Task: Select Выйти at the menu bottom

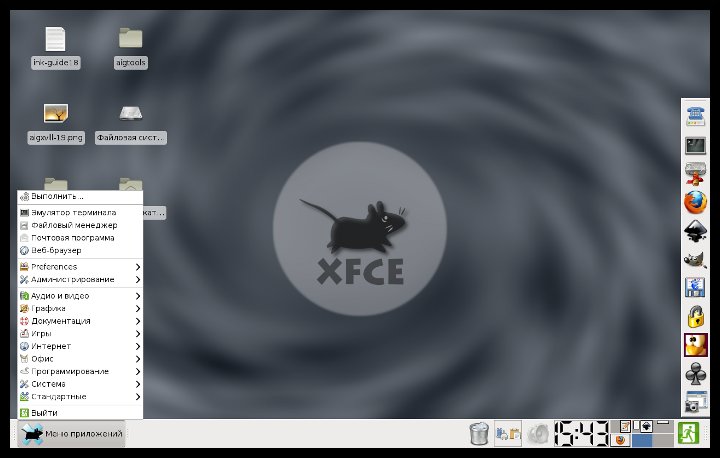Action: (44, 412)
